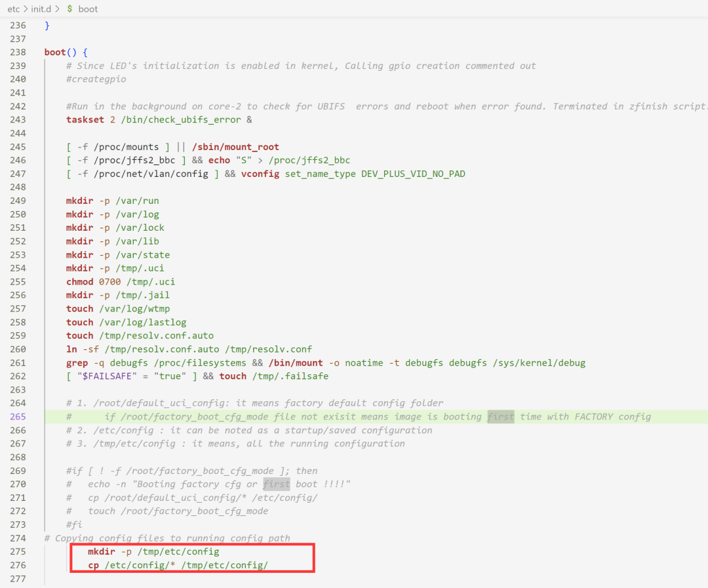Click '# Copying config files' comment

click(x=167, y=538)
